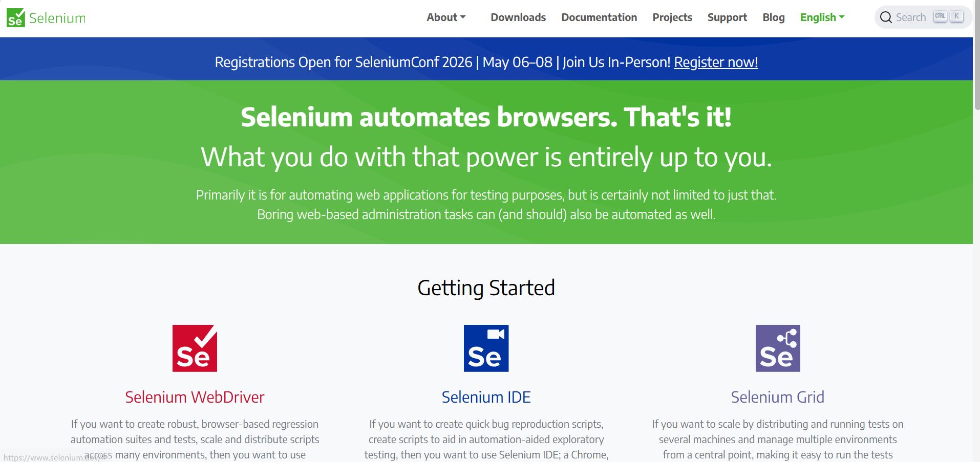The height and width of the screenshot is (462, 980).
Task: Select the purple Selenium Grid icon
Action: (777, 348)
